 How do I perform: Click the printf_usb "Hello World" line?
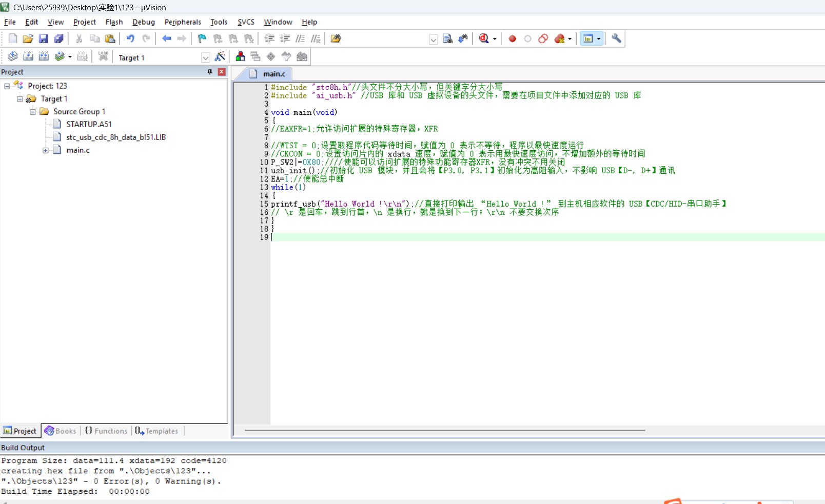click(498, 204)
